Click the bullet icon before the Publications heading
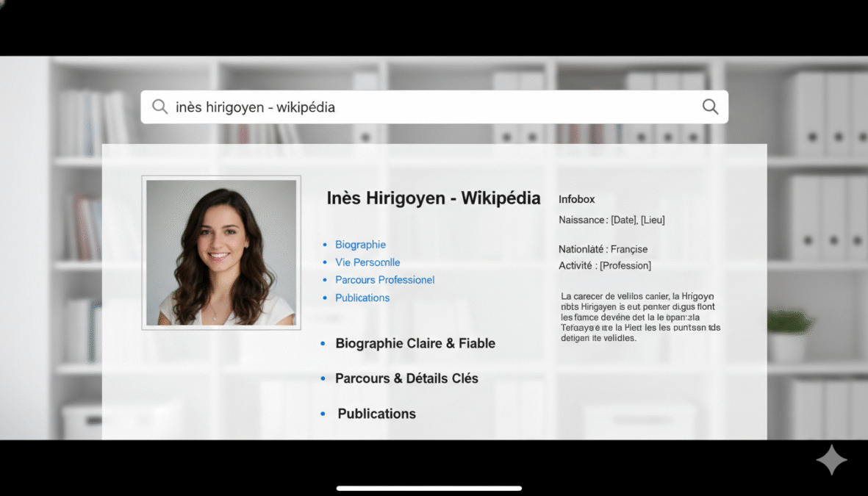Screen dimensions: 868x496 [x=323, y=413]
